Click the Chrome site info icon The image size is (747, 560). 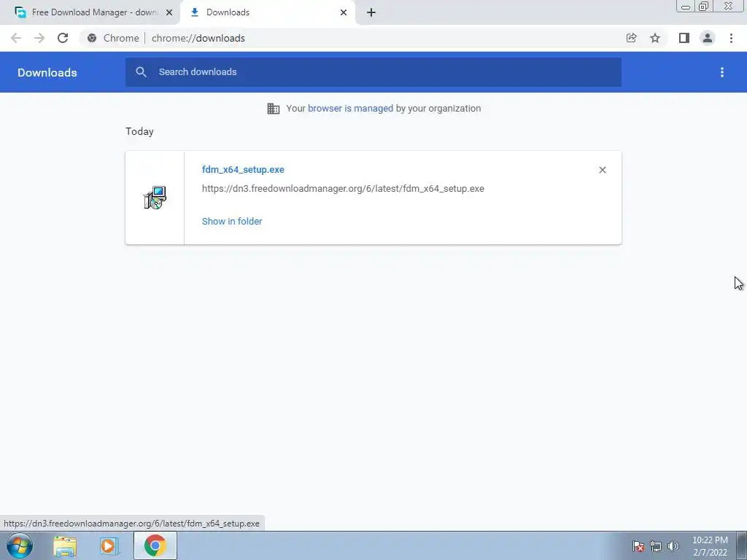(92, 38)
